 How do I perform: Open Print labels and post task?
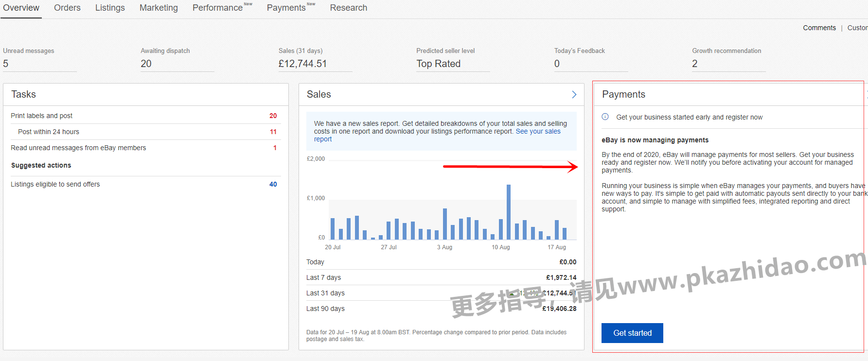tap(42, 116)
